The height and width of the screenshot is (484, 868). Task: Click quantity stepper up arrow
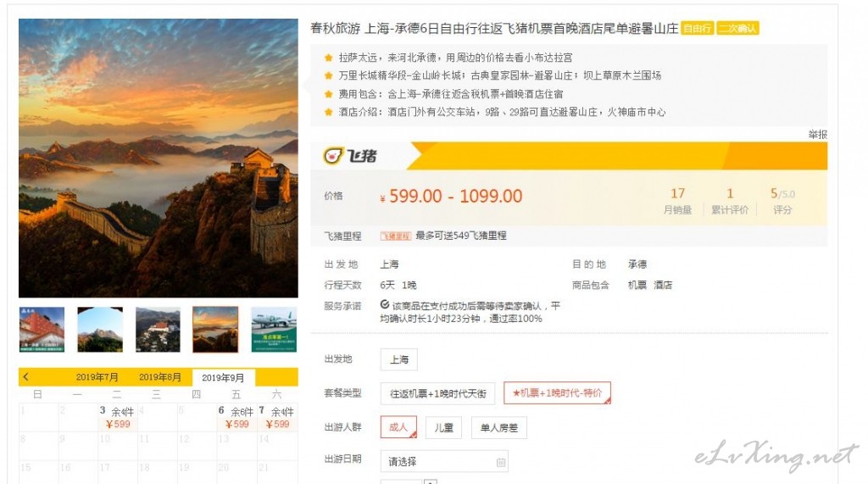(x=431, y=481)
